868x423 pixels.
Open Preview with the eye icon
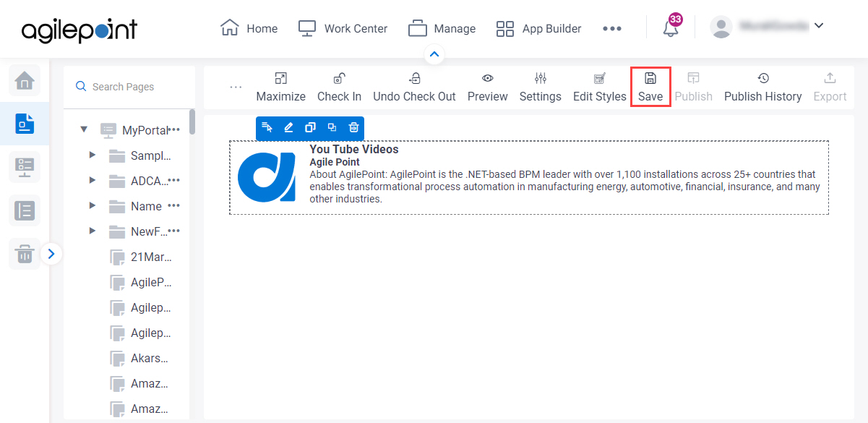pyautogui.click(x=488, y=78)
